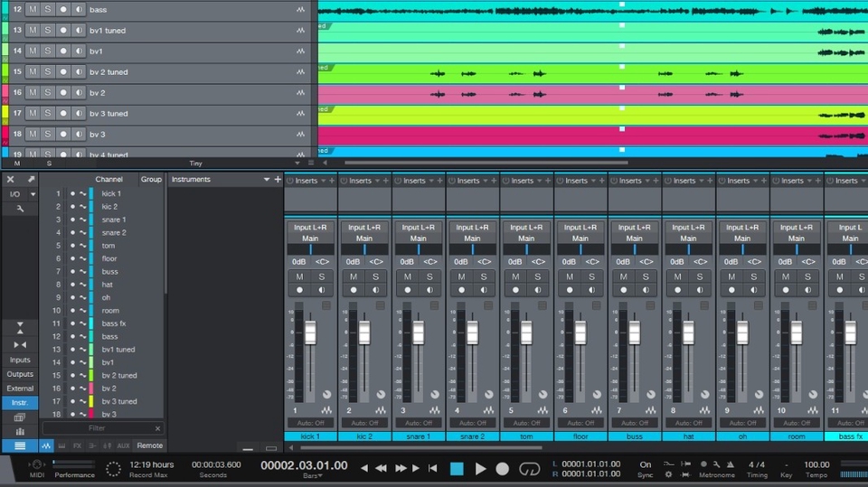Open the Inputs panel
Image resolution: width=868 pixels, height=487 pixels.
pyautogui.click(x=20, y=360)
